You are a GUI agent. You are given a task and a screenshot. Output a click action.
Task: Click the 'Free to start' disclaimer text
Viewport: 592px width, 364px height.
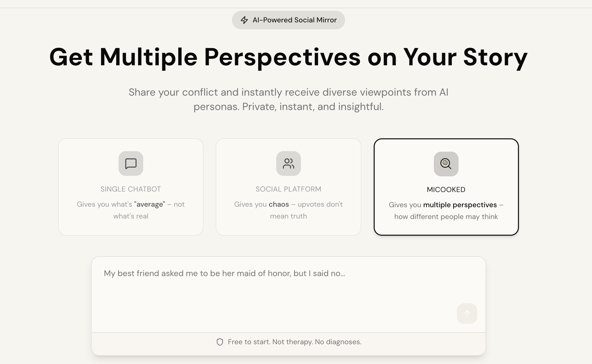click(294, 342)
